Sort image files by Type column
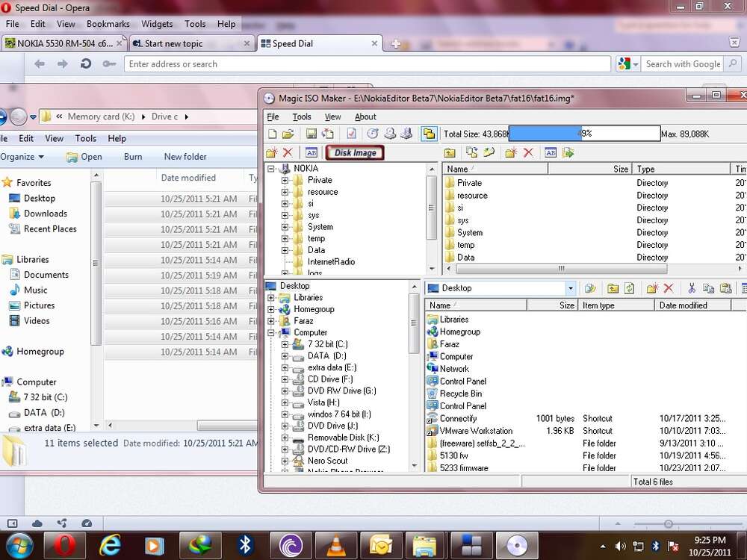Viewport: 747px width, 560px height. tap(681, 169)
